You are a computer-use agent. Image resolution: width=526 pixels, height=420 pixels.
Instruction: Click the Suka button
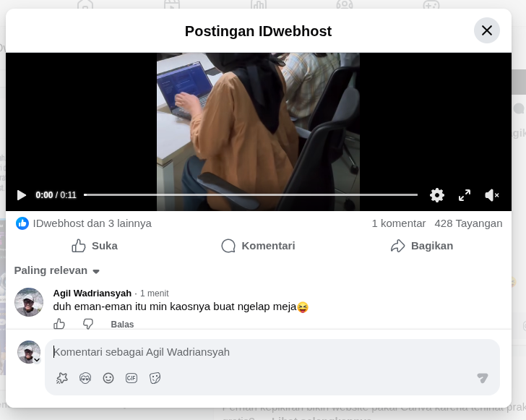pyautogui.click(x=95, y=246)
